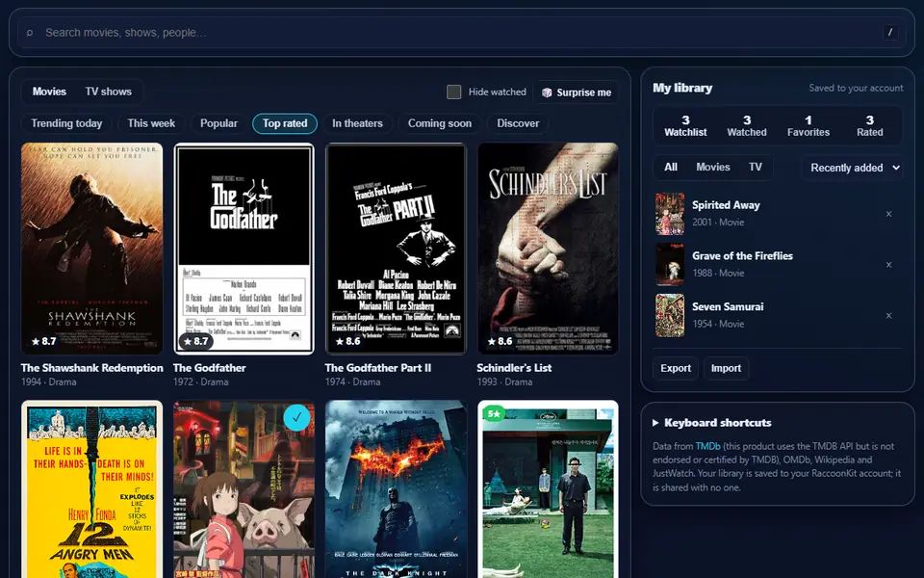Select the Top rated filter
Viewport: 924px width, 578px height.
point(285,123)
